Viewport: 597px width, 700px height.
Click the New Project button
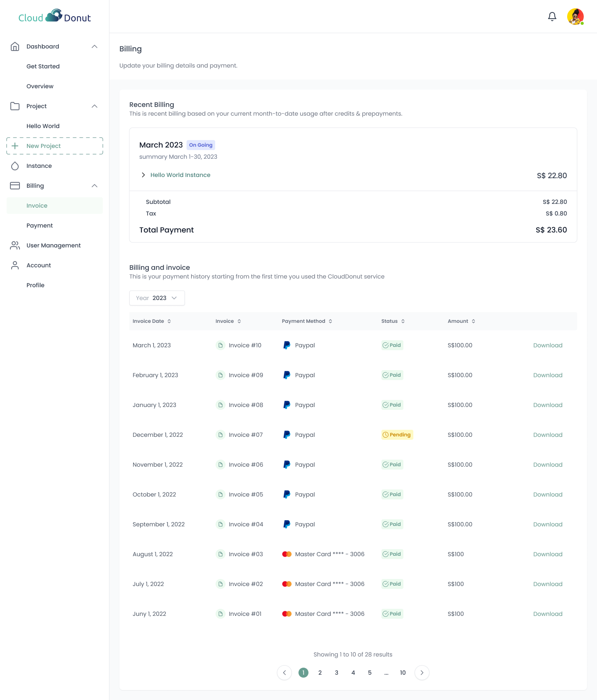click(55, 146)
